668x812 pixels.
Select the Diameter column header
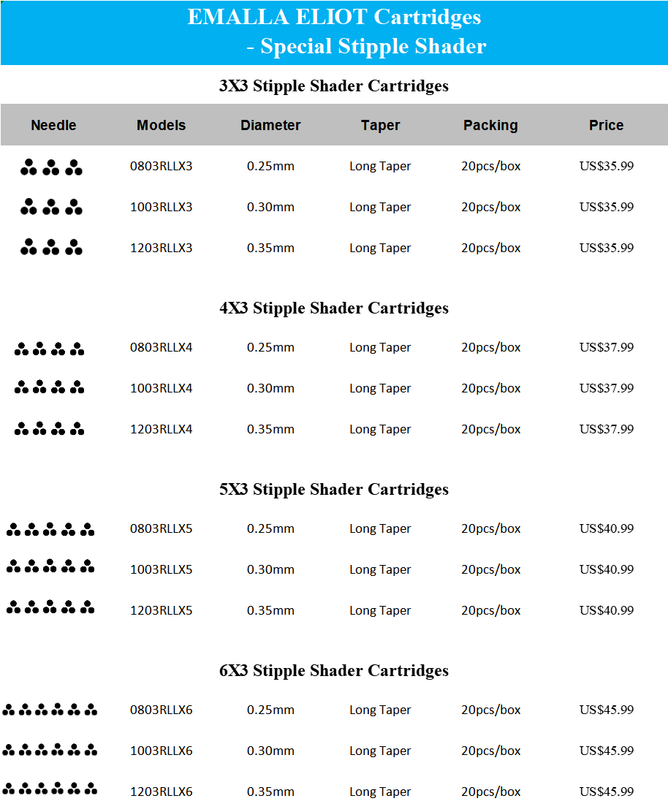[x=270, y=125]
